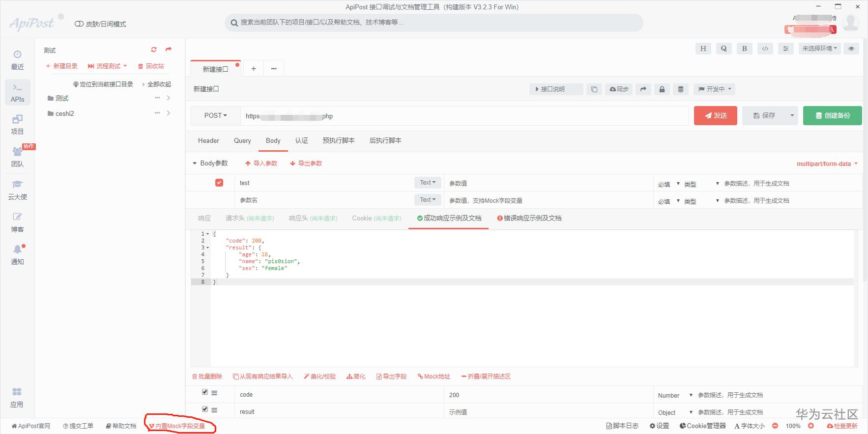Click the 导入参数 import parameters link
Viewport: 868px width, 434px height.
pyautogui.click(x=261, y=163)
